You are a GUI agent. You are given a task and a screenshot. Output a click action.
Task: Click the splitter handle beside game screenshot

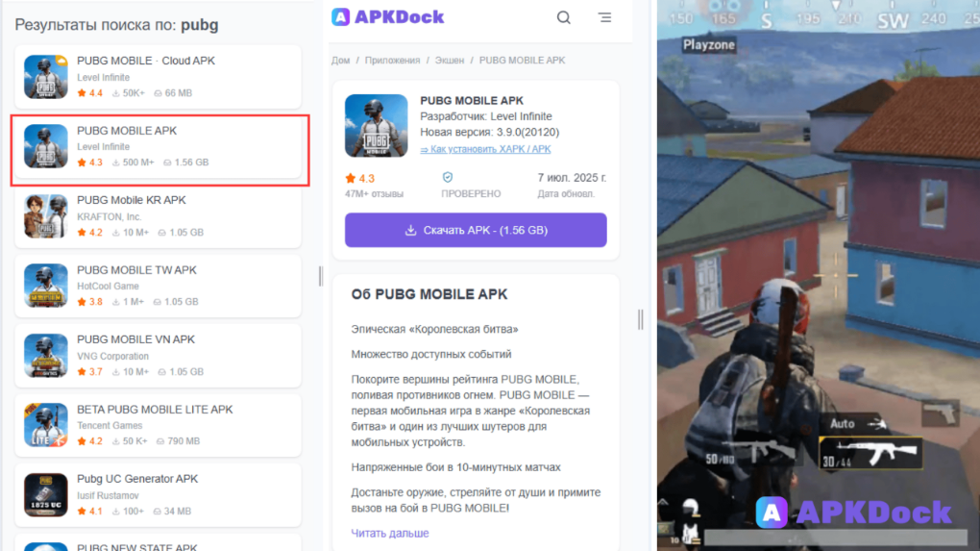pos(641,319)
